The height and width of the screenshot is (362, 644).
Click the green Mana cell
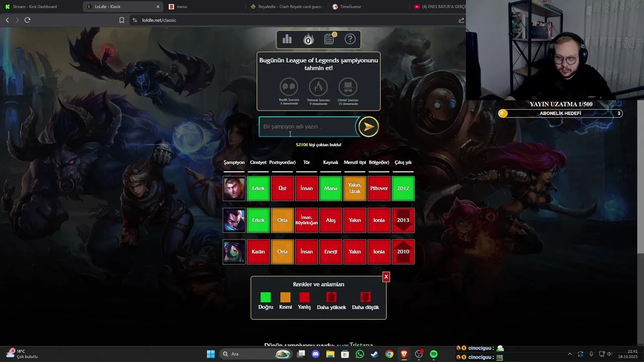[x=331, y=189]
